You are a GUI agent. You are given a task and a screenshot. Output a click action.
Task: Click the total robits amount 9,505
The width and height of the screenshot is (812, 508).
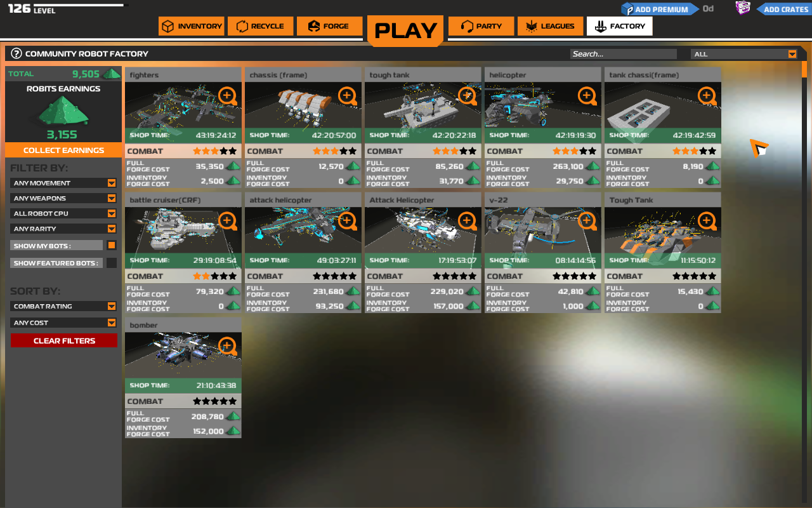pyautogui.click(x=86, y=74)
